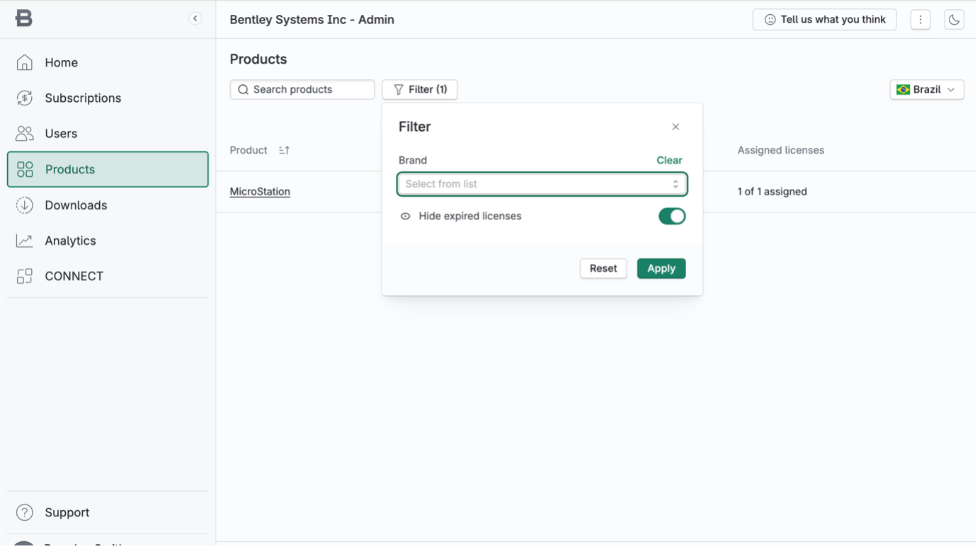Viewport: 980px width, 549px height.
Task: Switch to dark mode with moon icon
Action: (957, 20)
